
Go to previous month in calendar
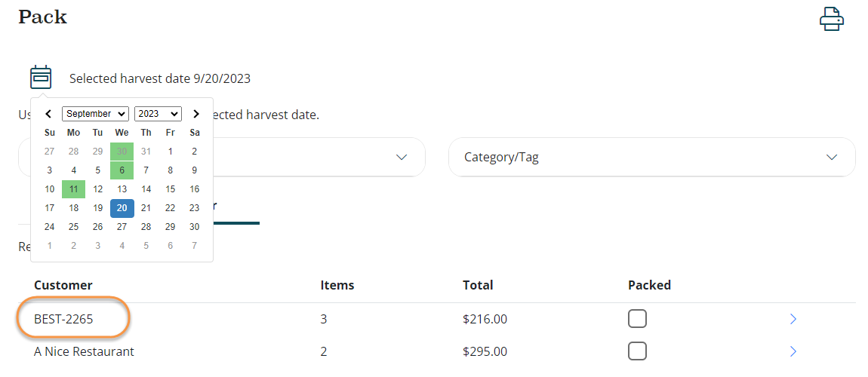coord(48,114)
